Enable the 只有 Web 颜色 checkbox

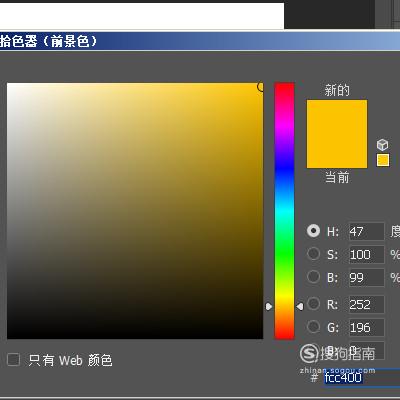pyautogui.click(x=13, y=360)
